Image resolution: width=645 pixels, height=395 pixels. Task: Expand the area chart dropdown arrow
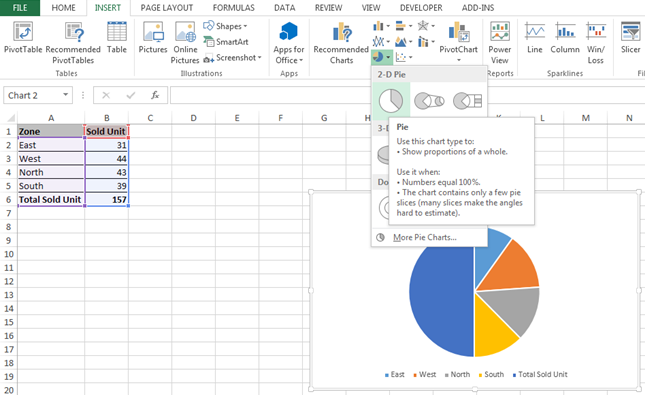[410, 42]
